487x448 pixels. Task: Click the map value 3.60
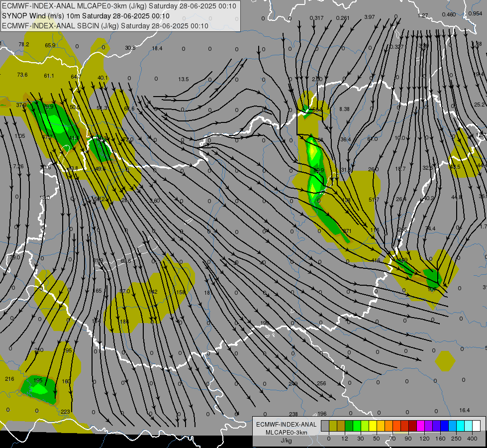(x=154, y=201)
